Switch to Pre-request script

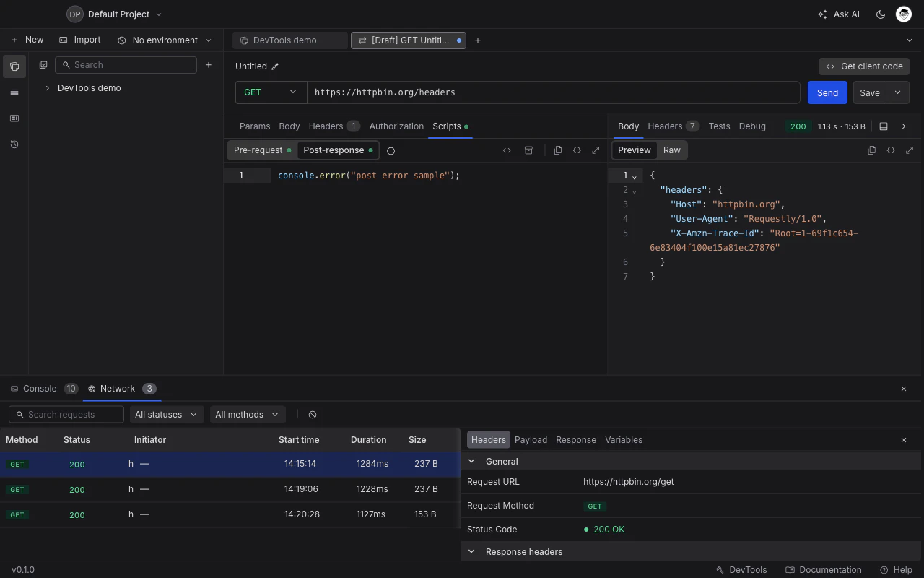pos(262,150)
